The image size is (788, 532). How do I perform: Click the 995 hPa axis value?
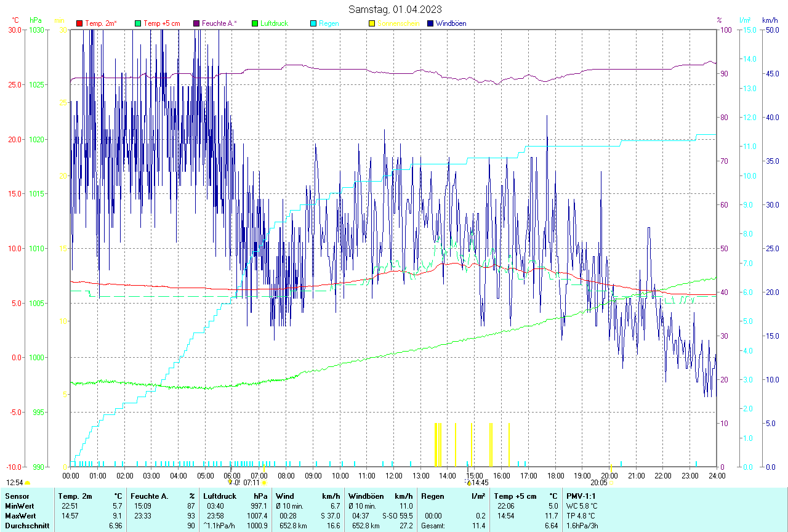(x=38, y=412)
